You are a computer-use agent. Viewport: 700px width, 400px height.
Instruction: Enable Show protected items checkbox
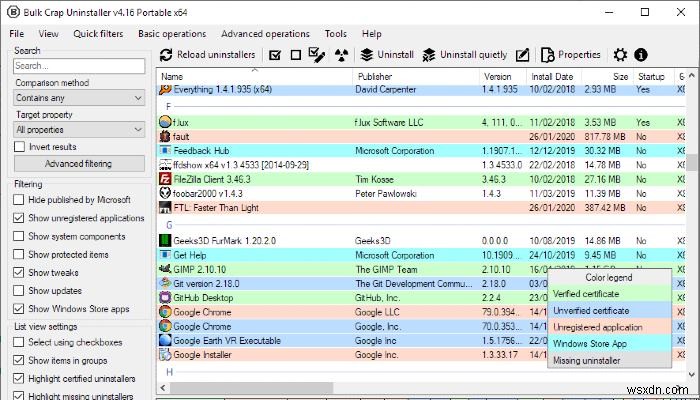(x=19, y=254)
